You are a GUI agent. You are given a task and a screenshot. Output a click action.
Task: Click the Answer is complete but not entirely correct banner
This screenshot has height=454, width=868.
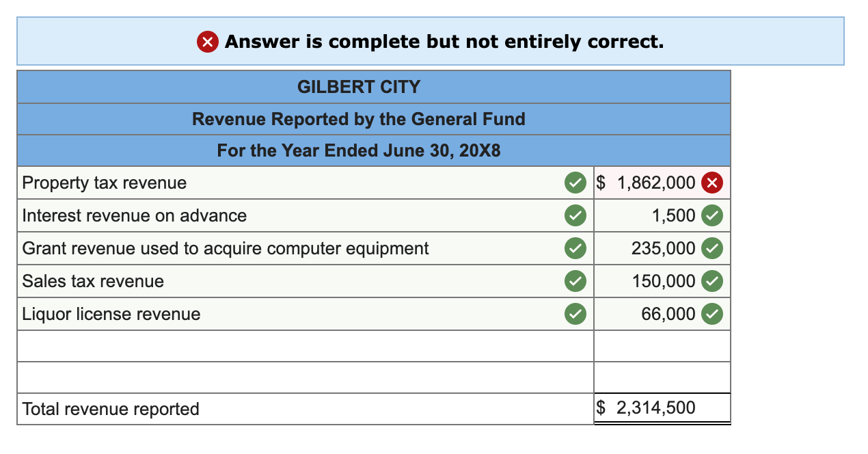(x=434, y=42)
